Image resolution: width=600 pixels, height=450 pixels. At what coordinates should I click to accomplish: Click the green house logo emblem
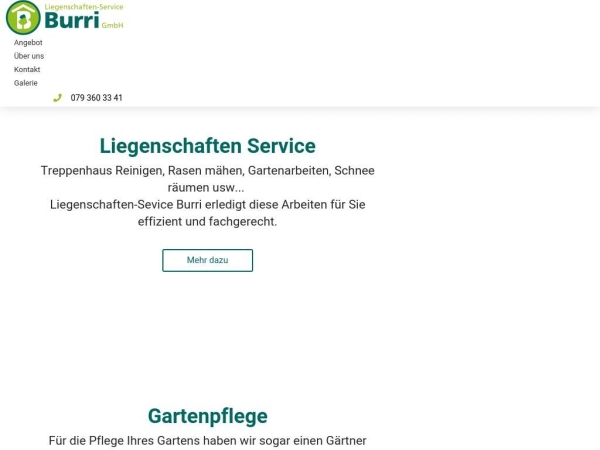pos(23,18)
